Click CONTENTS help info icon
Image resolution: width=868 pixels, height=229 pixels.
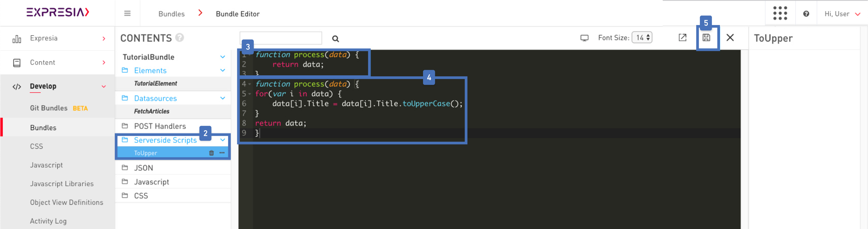pyautogui.click(x=180, y=38)
